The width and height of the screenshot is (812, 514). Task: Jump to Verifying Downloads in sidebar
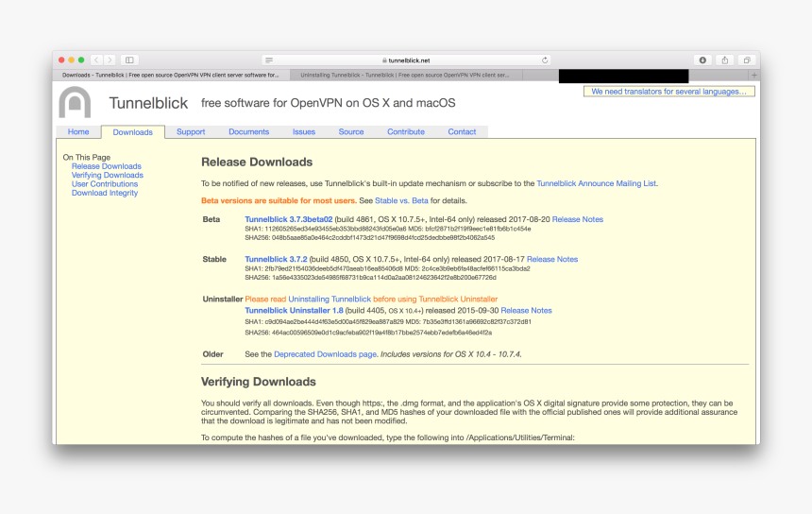tap(108, 175)
